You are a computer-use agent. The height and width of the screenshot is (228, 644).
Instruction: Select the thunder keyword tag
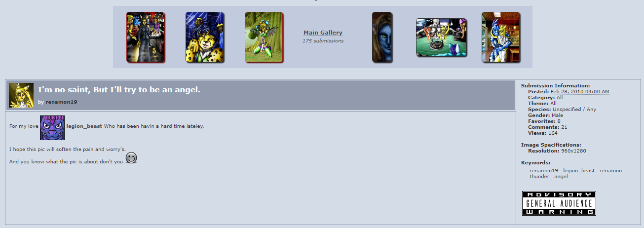[x=539, y=176]
